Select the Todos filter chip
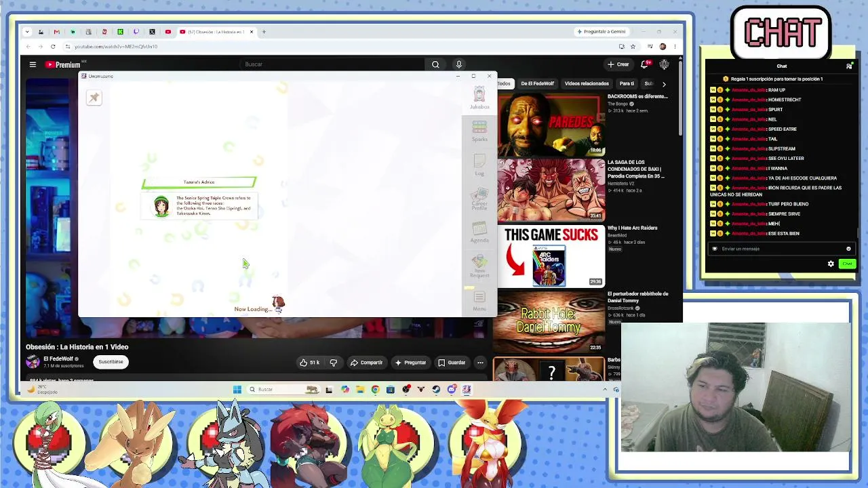This screenshot has width=868, height=488. (x=504, y=83)
